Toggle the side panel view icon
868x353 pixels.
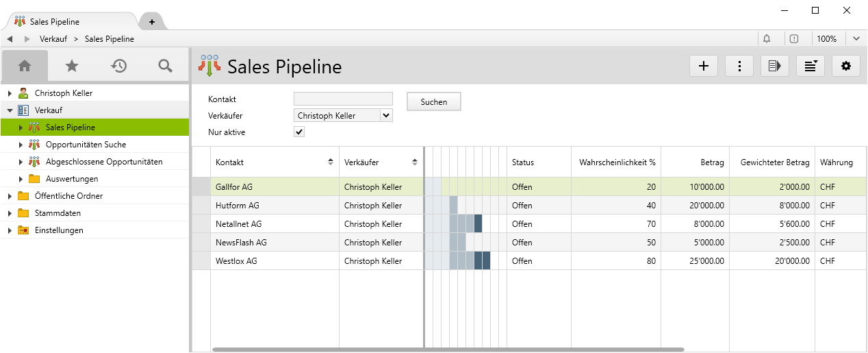point(775,66)
